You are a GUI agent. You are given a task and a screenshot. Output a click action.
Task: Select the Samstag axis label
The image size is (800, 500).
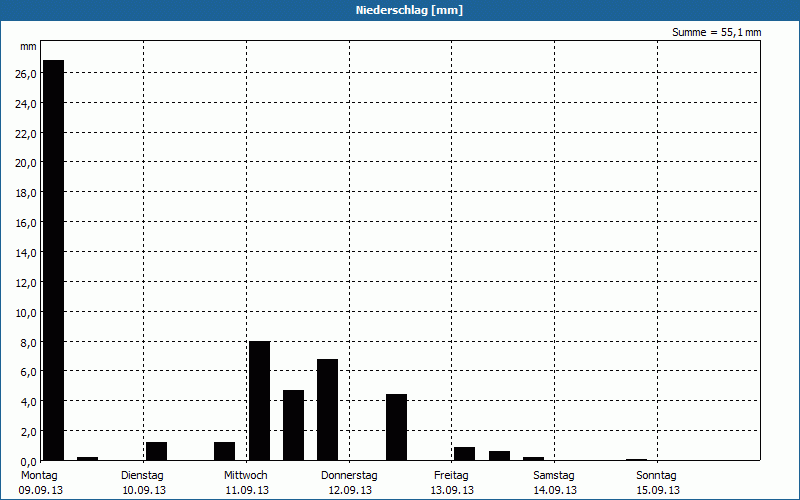(x=554, y=475)
